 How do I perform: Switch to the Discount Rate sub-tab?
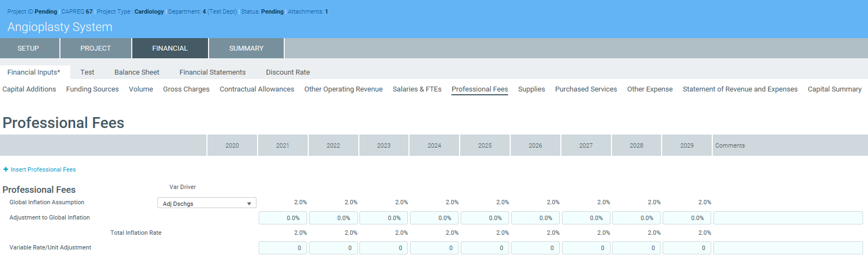[x=288, y=72]
